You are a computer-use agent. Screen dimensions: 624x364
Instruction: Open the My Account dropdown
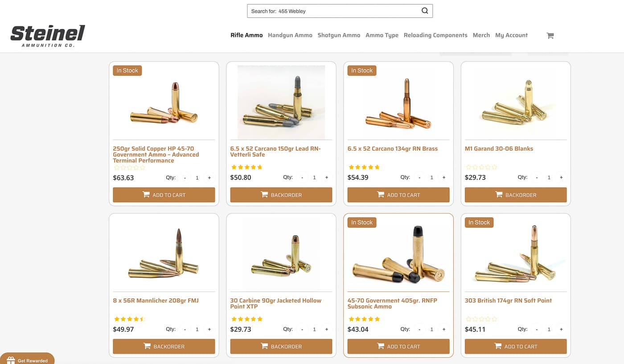tap(511, 35)
